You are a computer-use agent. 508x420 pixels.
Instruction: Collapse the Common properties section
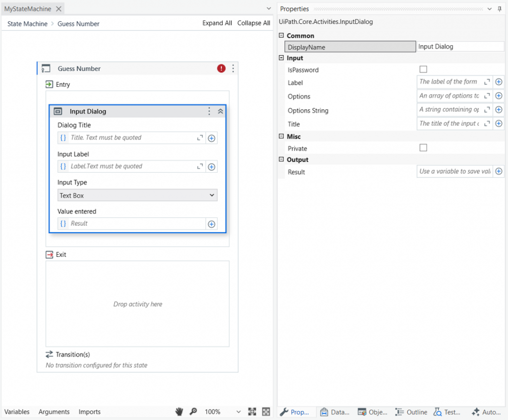281,35
